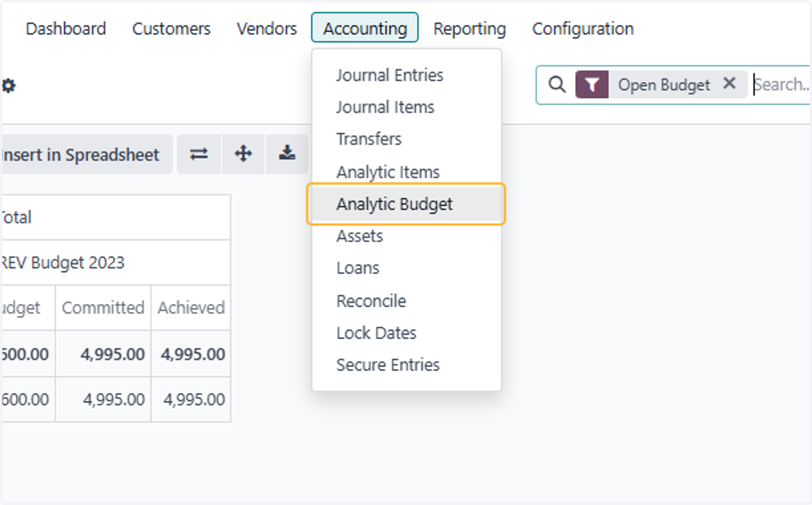
Task: Click the bold 4,995.00 Achieved total cell
Action: pos(191,354)
